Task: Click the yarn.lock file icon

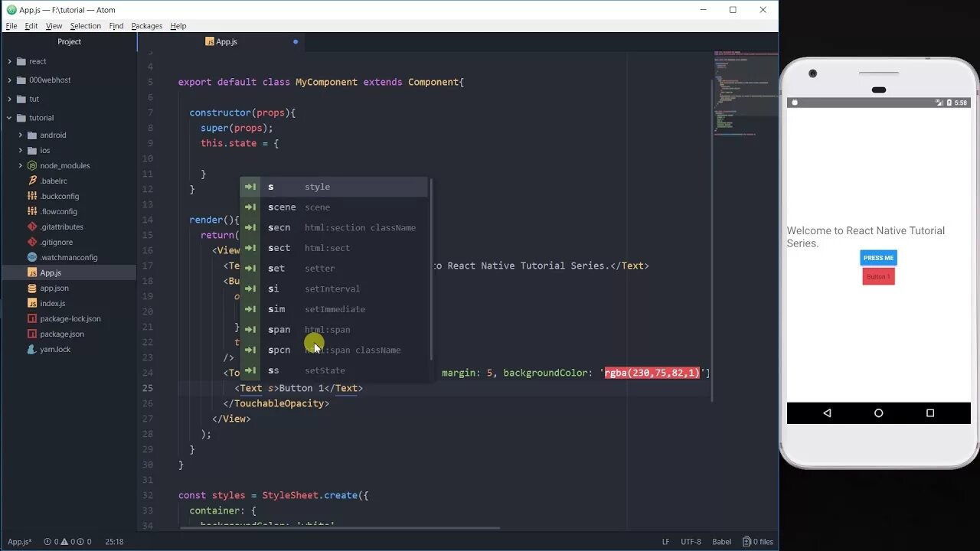Action: click(x=32, y=349)
